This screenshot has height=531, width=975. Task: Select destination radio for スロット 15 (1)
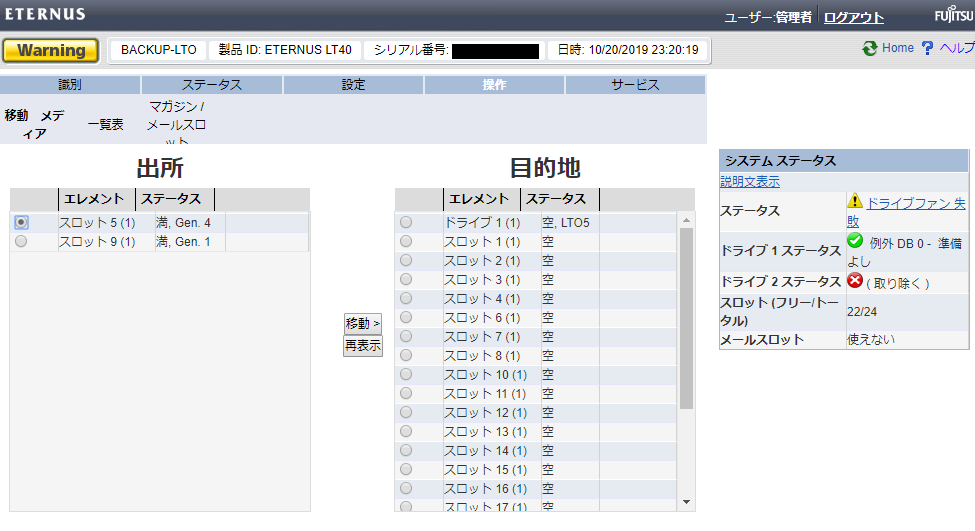pyautogui.click(x=406, y=469)
